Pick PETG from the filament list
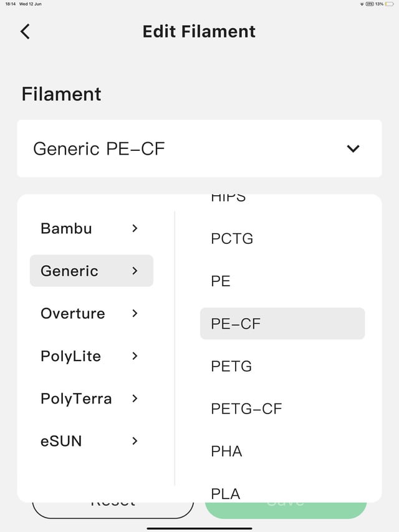The width and height of the screenshot is (399, 532). [231, 366]
